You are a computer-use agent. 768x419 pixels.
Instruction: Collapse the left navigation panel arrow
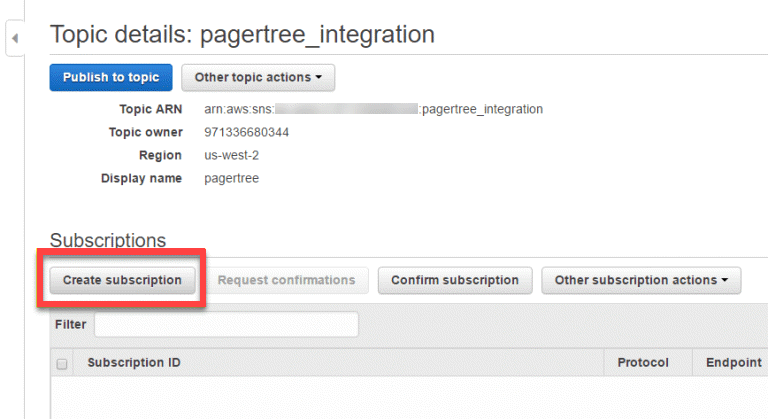click(15, 38)
